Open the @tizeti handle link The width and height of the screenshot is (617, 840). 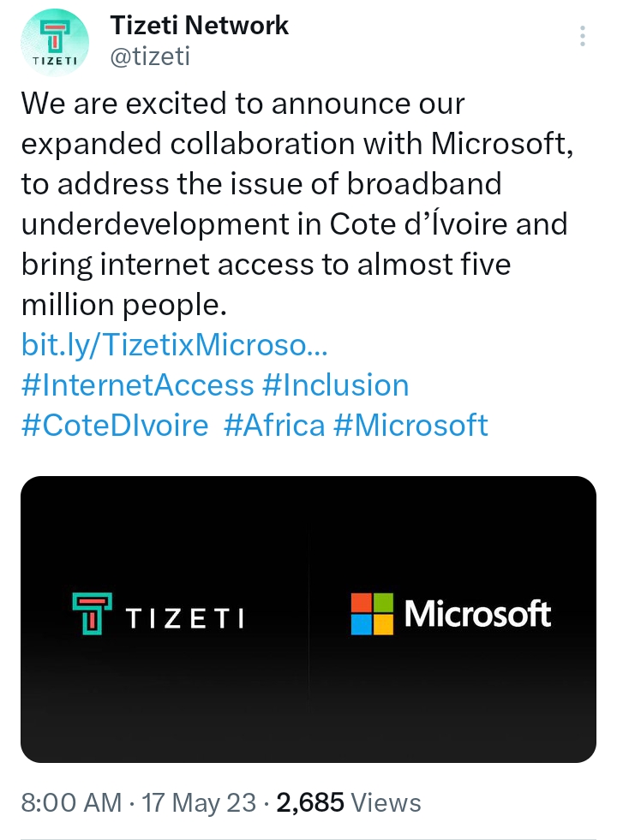pos(150,56)
